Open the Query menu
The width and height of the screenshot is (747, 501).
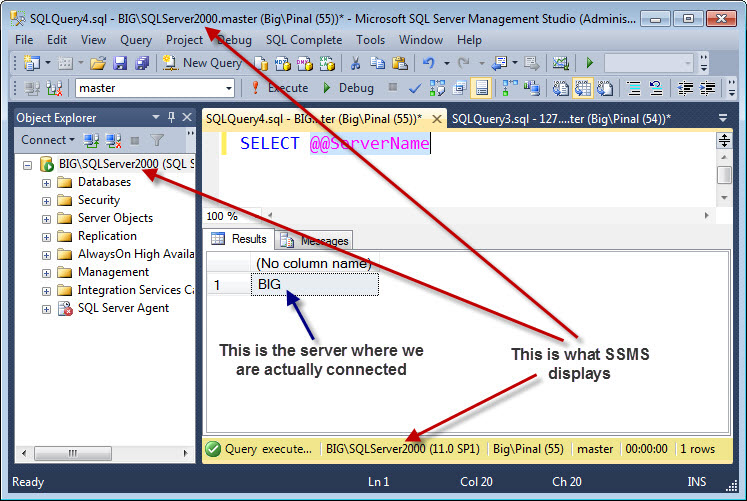click(136, 40)
